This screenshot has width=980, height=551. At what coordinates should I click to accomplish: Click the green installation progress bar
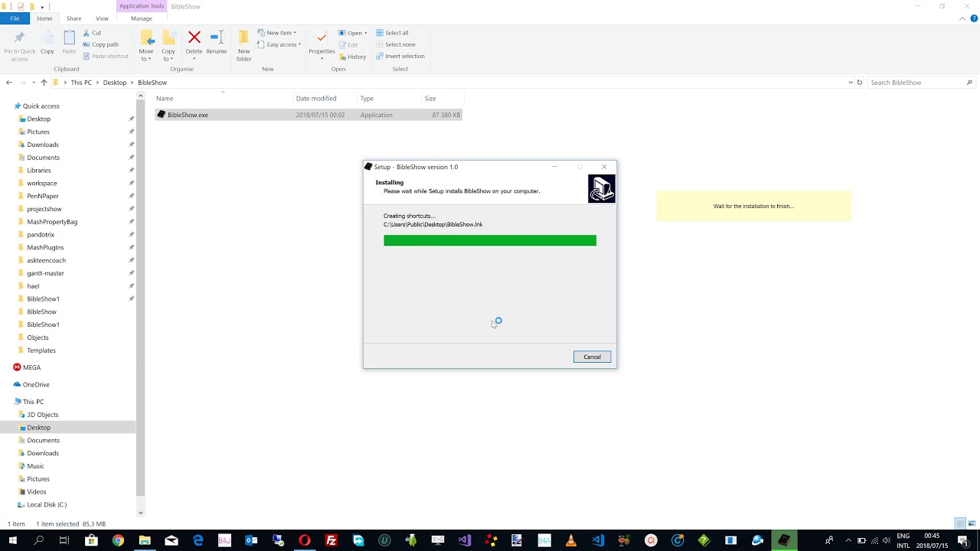point(490,240)
